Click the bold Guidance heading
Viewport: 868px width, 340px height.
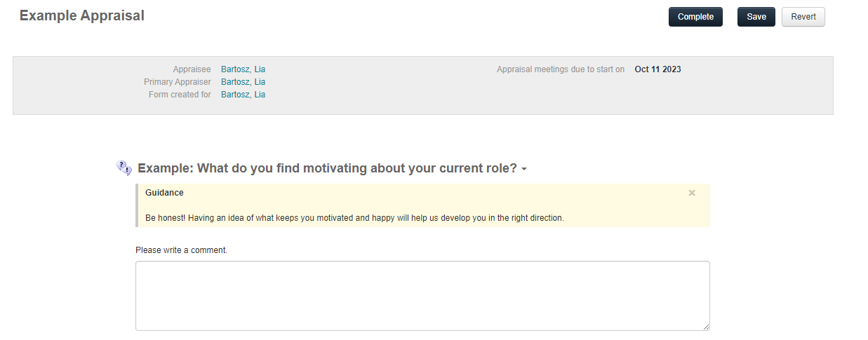pyautogui.click(x=164, y=193)
